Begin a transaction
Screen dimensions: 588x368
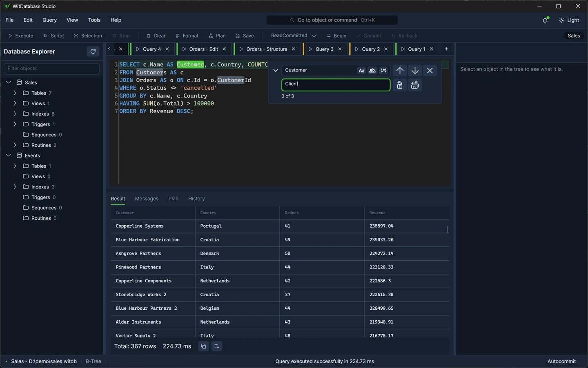[336, 36]
